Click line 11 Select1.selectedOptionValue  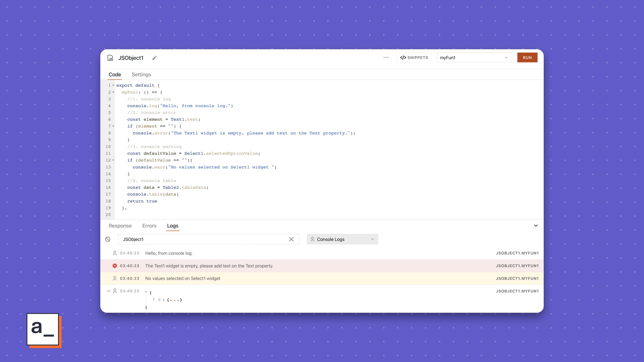(x=221, y=154)
